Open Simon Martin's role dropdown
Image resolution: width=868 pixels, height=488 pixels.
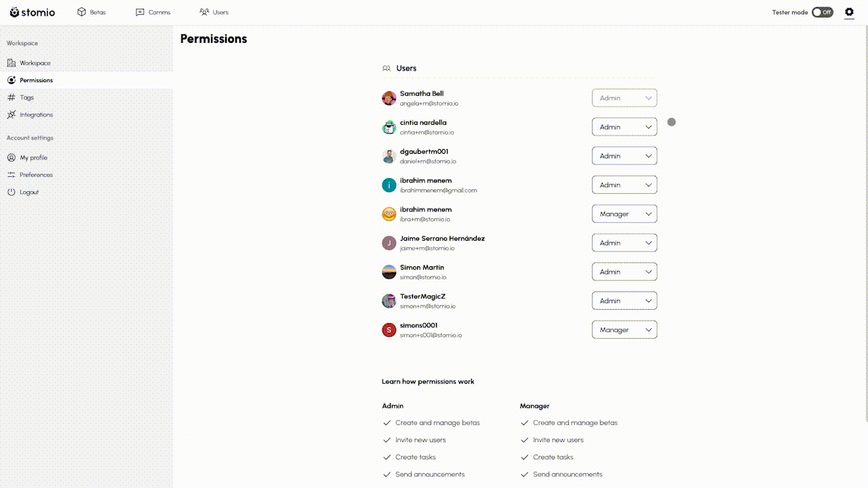[x=624, y=271]
